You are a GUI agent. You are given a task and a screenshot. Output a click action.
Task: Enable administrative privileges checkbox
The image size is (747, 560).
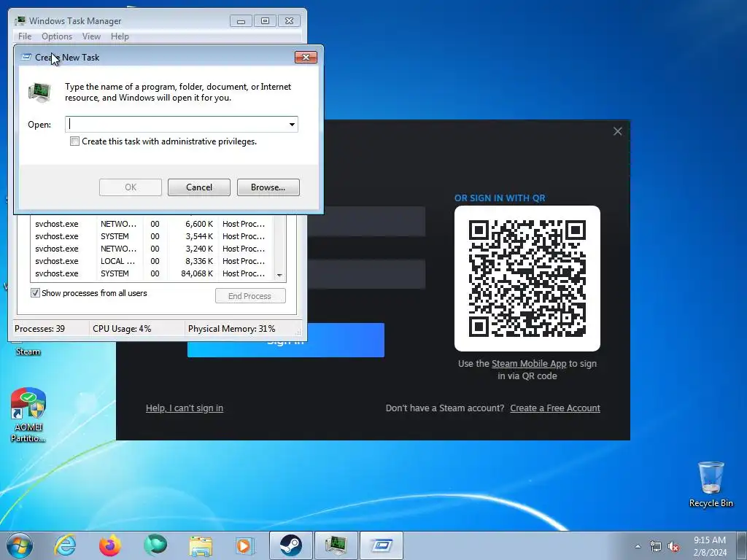[x=75, y=141]
